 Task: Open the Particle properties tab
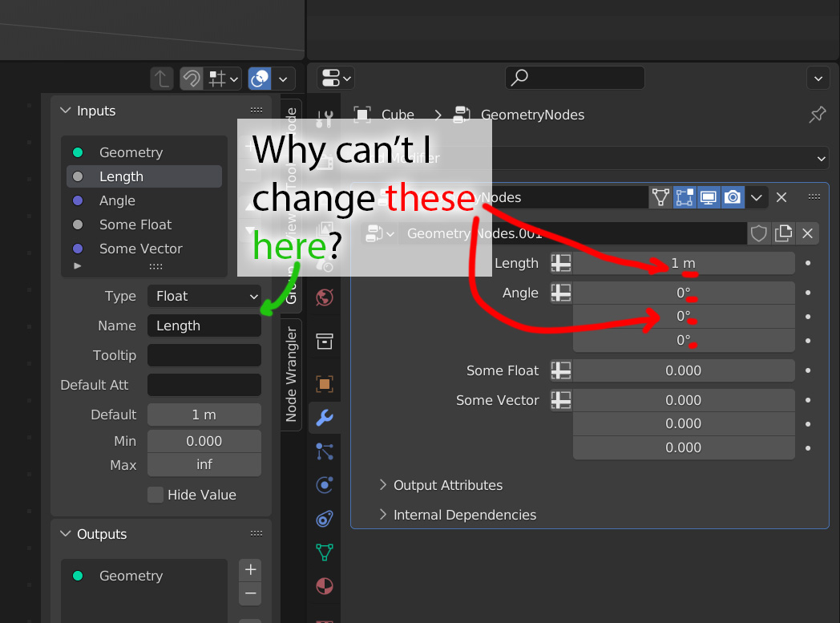pos(325,451)
